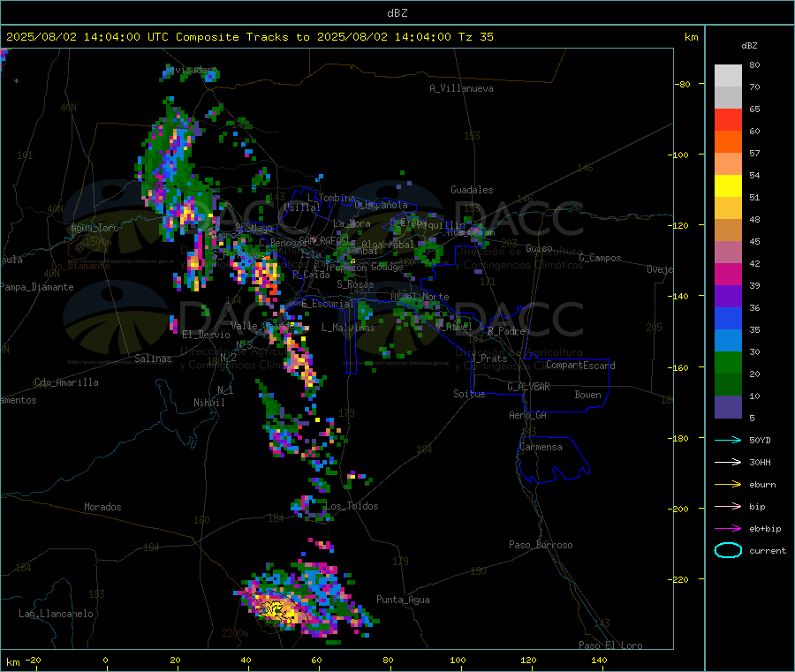The image size is (795, 672).
Task: Click the 30HM legend label
Action: [x=760, y=462]
